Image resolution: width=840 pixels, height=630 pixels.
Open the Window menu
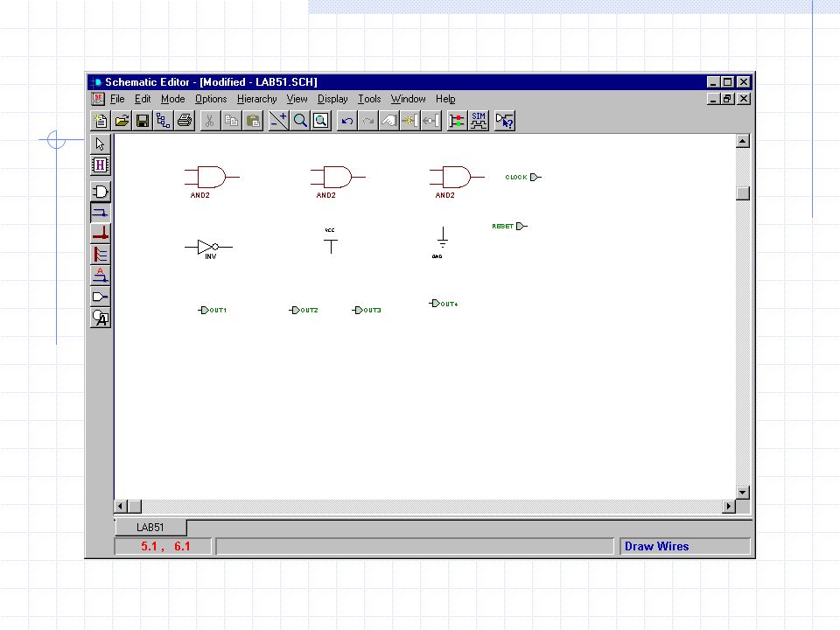click(x=409, y=99)
